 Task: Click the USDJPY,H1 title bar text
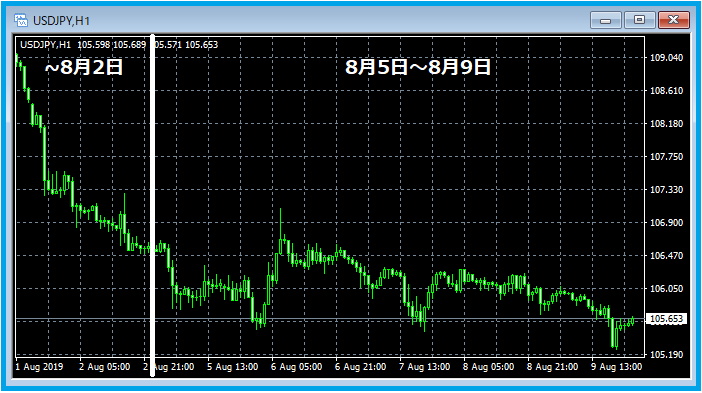click(x=61, y=21)
